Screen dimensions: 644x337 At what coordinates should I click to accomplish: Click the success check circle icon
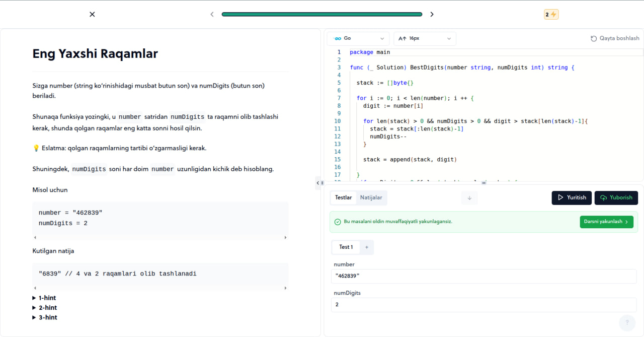(338, 222)
